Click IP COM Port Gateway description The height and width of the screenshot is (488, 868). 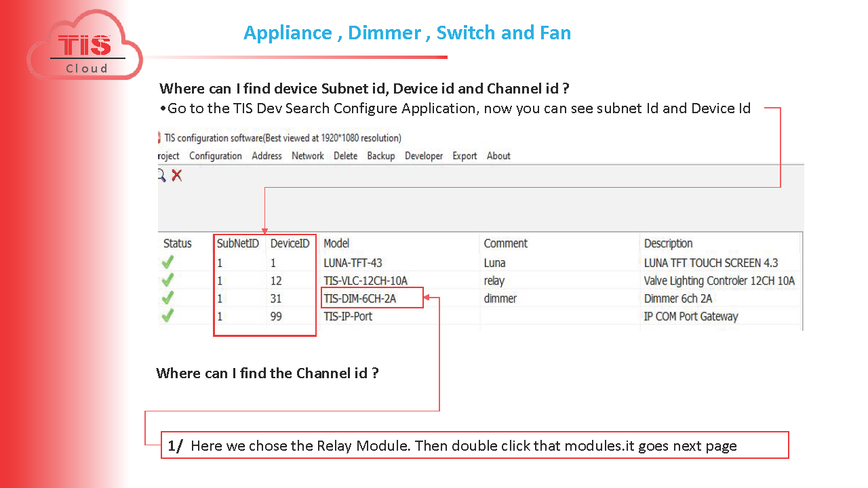click(x=691, y=316)
